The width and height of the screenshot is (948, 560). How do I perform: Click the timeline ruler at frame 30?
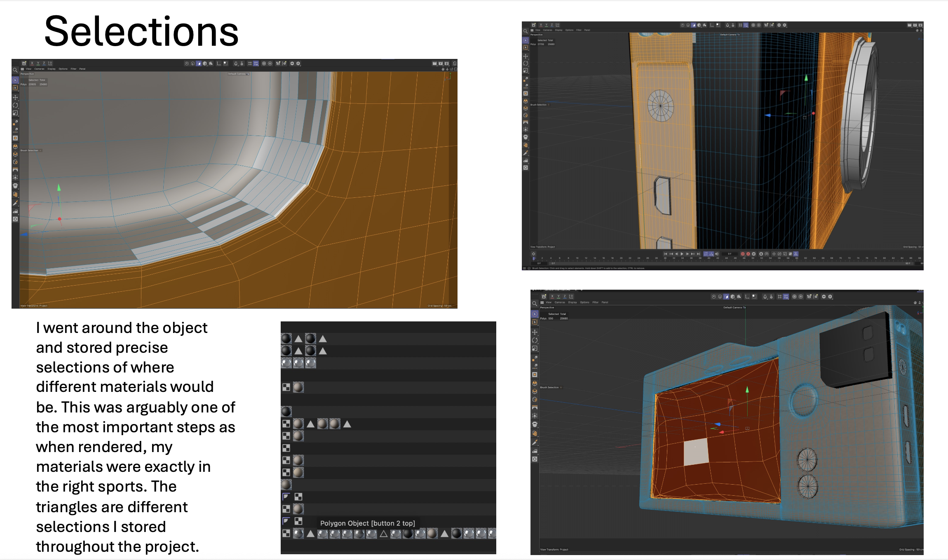(665, 258)
